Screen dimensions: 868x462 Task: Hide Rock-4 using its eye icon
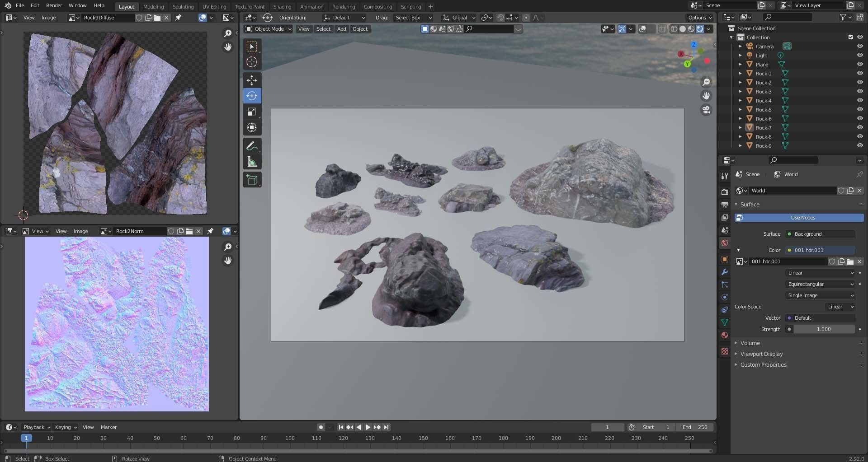coord(860,100)
